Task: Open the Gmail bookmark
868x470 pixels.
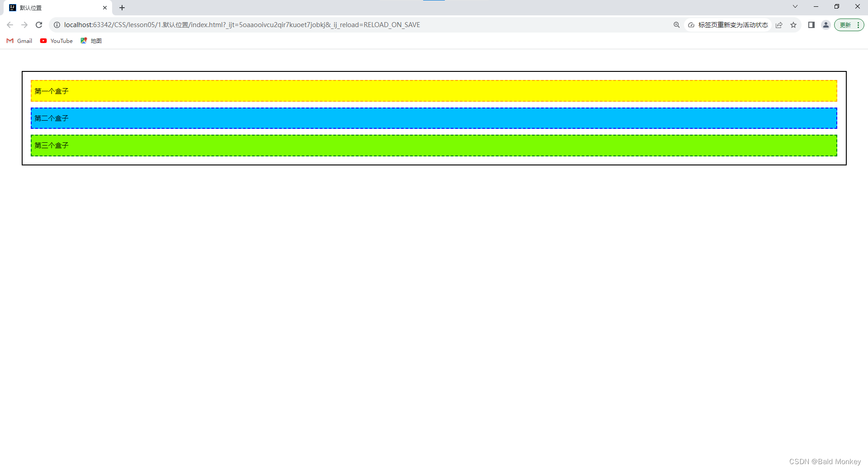Action: pos(19,41)
